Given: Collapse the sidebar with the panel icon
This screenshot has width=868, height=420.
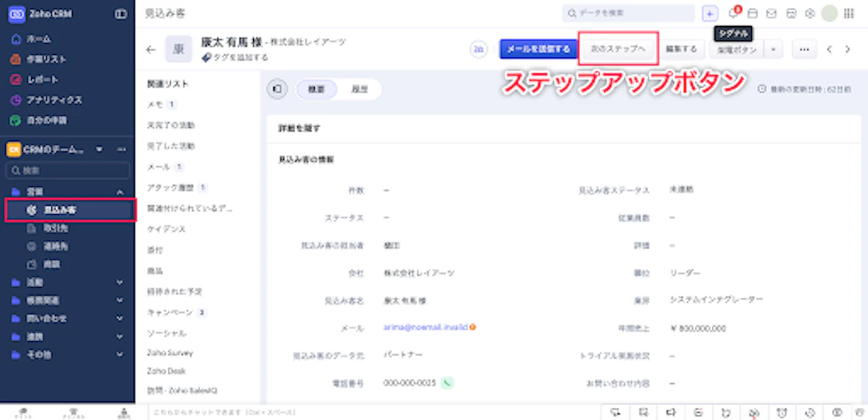Looking at the screenshot, I should pos(121,14).
